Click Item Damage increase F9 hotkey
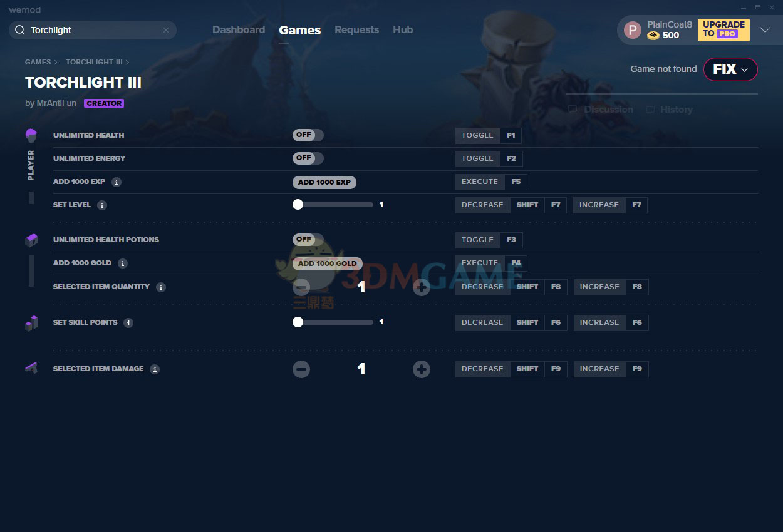This screenshot has height=532, width=783. 637,369
